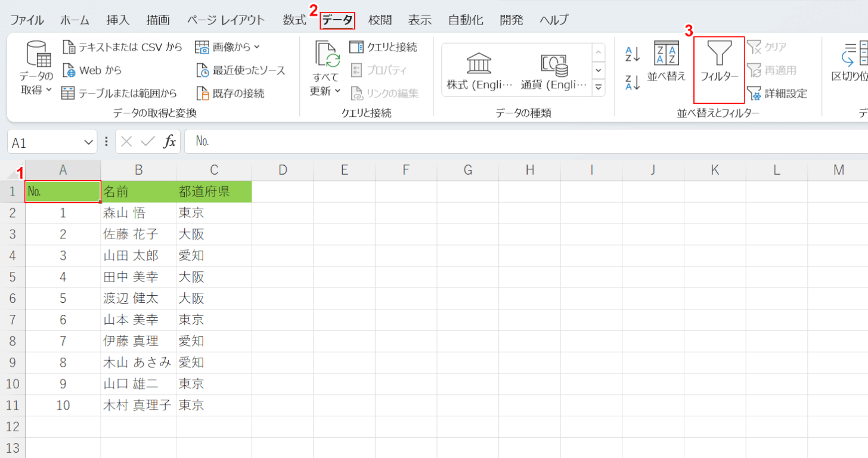
Task: Select cell containing 木山 あさみ
Action: [138, 363]
